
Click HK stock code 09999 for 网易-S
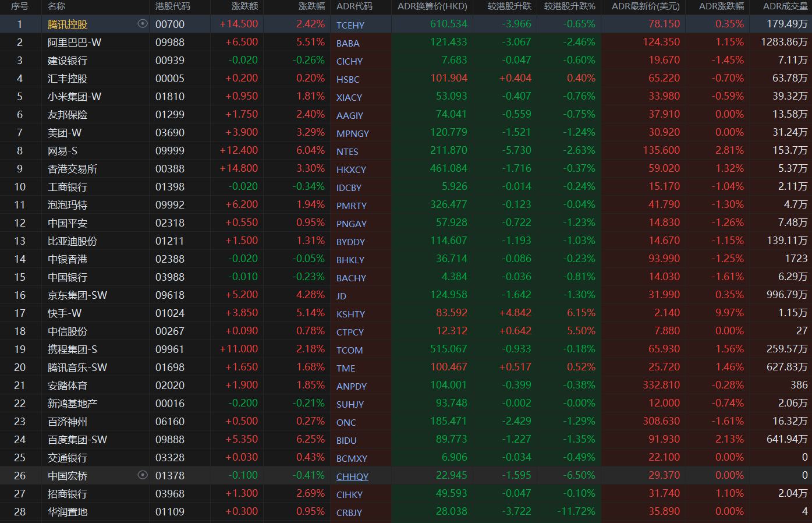[169, 151]
